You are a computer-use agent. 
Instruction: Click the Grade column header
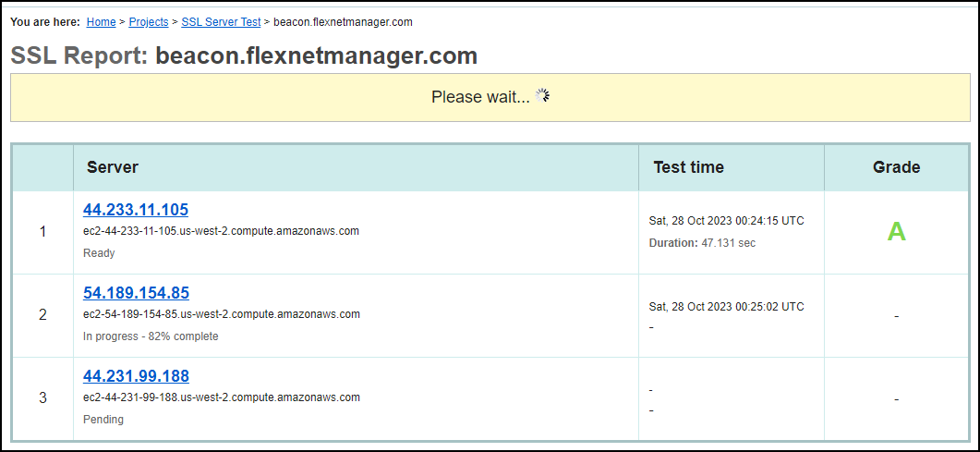click(x=896, y=167)
